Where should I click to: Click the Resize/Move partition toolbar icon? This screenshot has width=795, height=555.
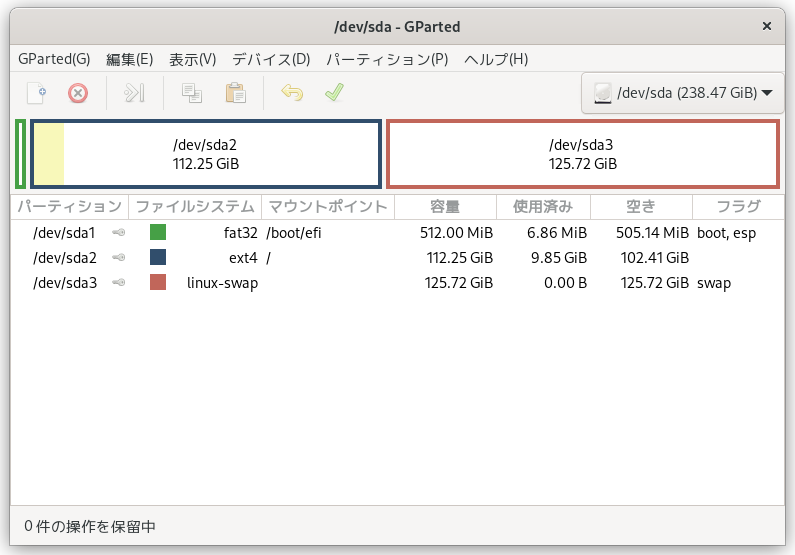(x=134, y=93)
